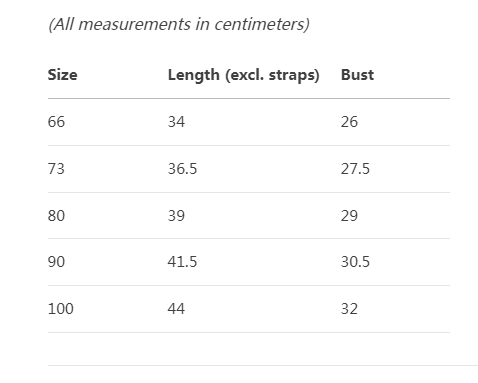Viewport: 478px width, 383px height.
Task: Click the length value 39
Action: [x=176, y=216]
